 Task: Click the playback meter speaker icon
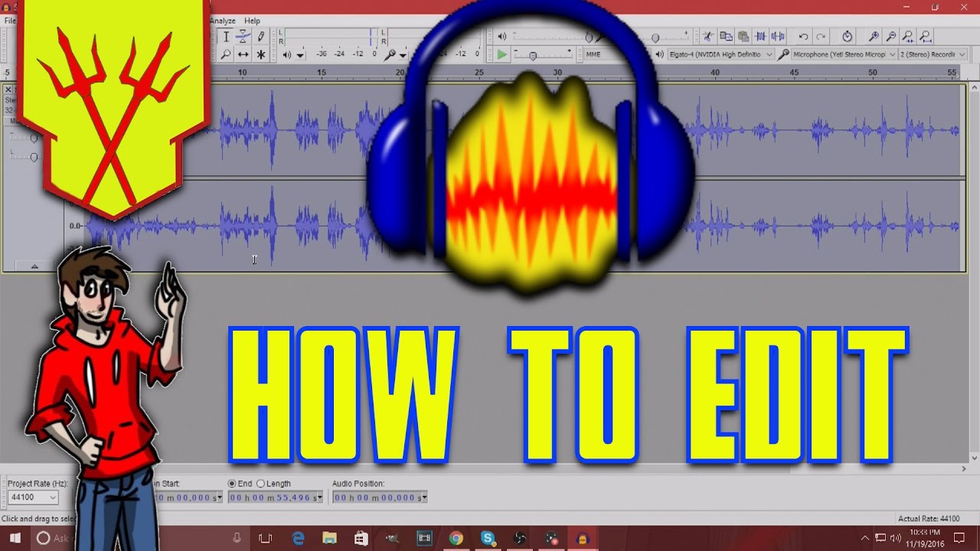click(286, 54)
